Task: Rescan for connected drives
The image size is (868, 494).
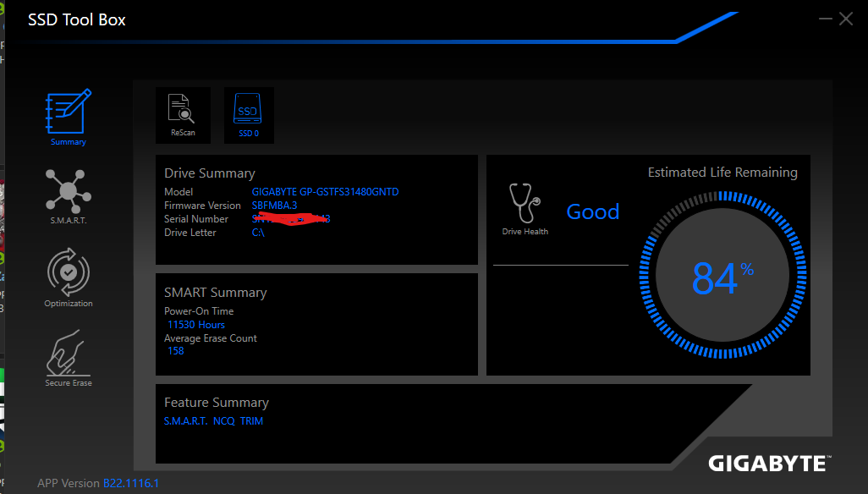Action: coord(183,115)
